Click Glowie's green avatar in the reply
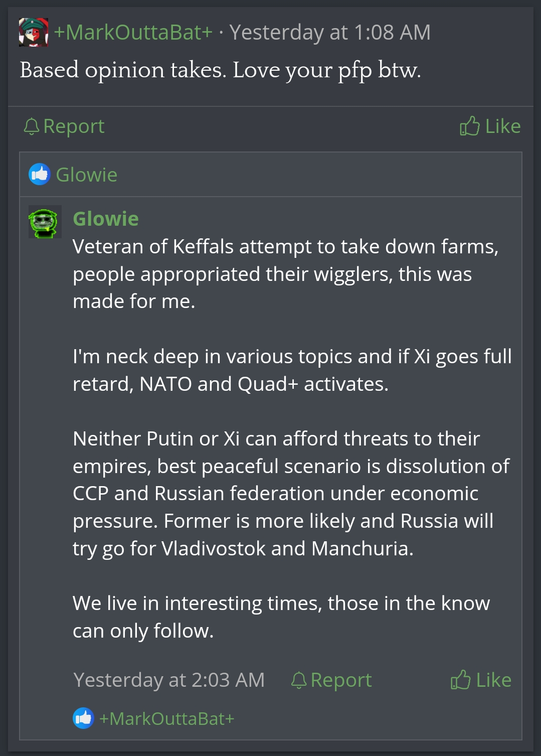541x756 pixels. (x=45, y=221)
